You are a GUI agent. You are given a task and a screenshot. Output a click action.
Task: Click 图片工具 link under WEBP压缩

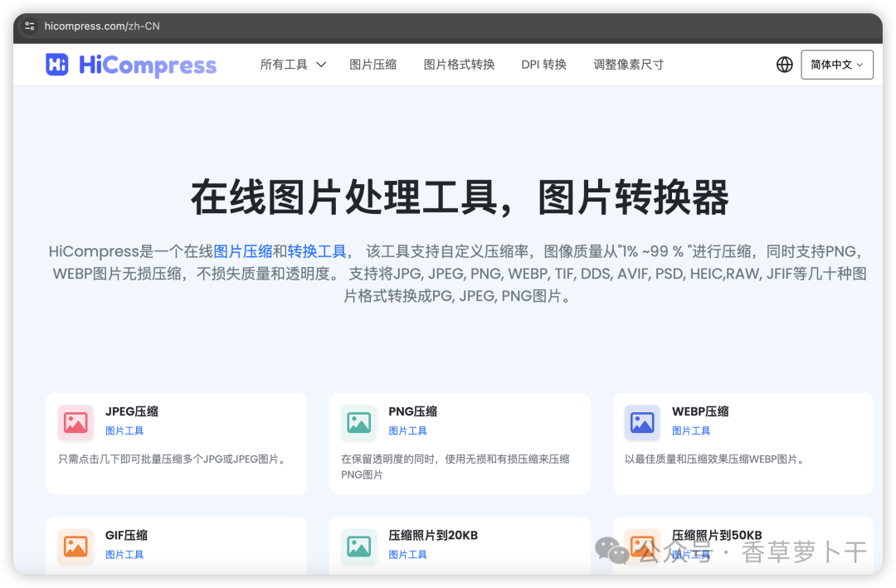(691, 430)
